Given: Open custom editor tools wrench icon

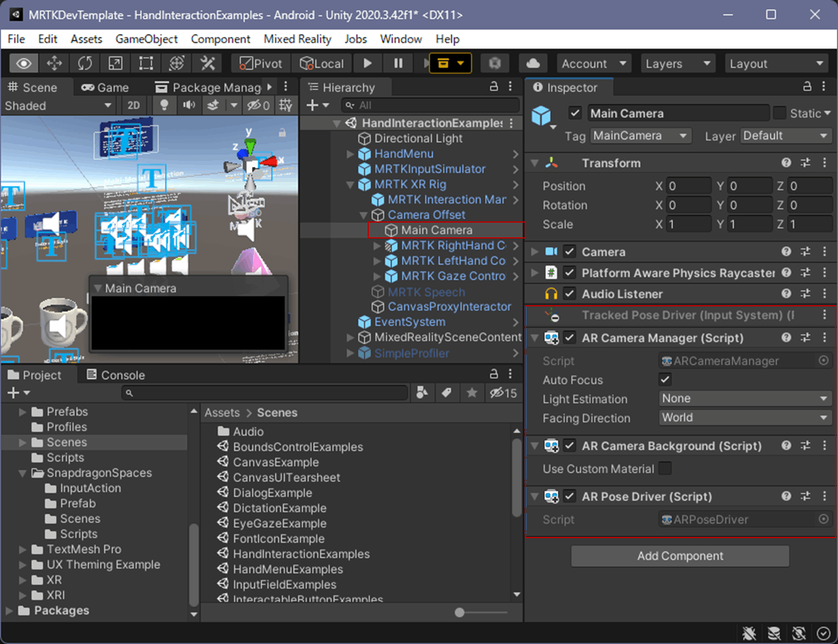Looking at the screenshot, I should pyautogui.click(x=208, y=63).
